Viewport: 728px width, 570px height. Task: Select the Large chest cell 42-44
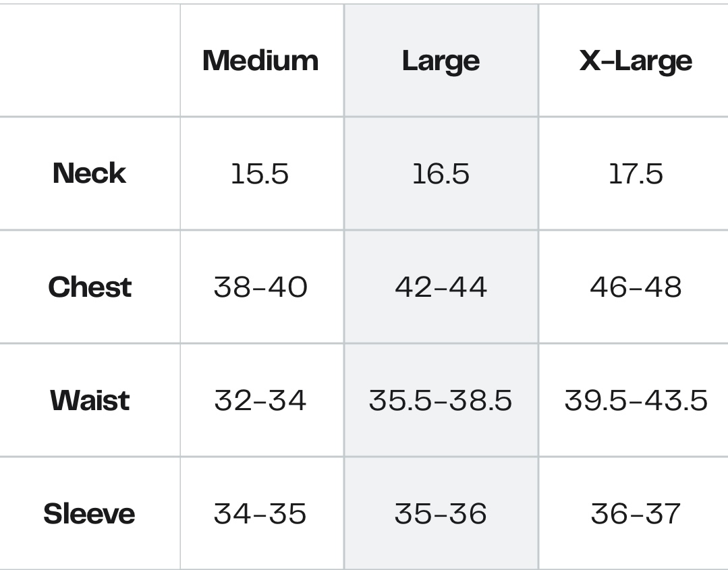click(441, 287)
